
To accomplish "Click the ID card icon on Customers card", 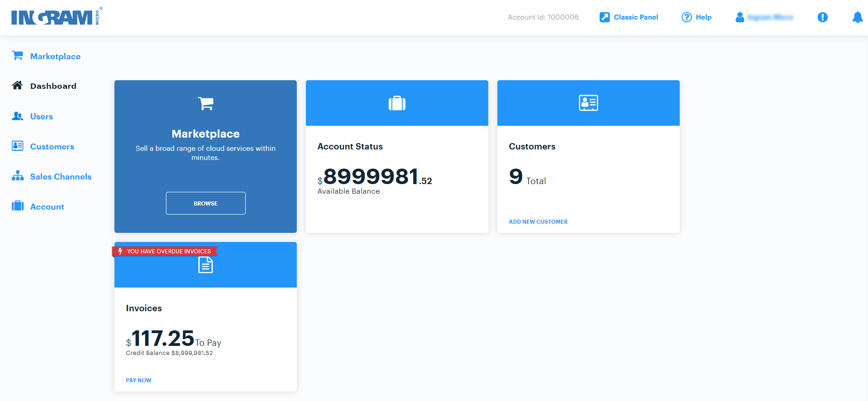I will click(588, 103).
